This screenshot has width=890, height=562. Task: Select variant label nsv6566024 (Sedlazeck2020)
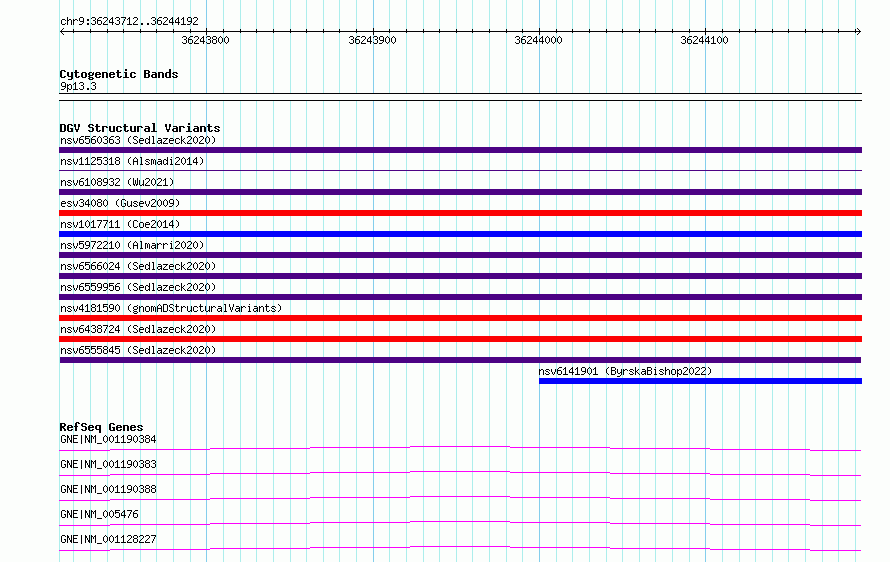tap(138, 266)
